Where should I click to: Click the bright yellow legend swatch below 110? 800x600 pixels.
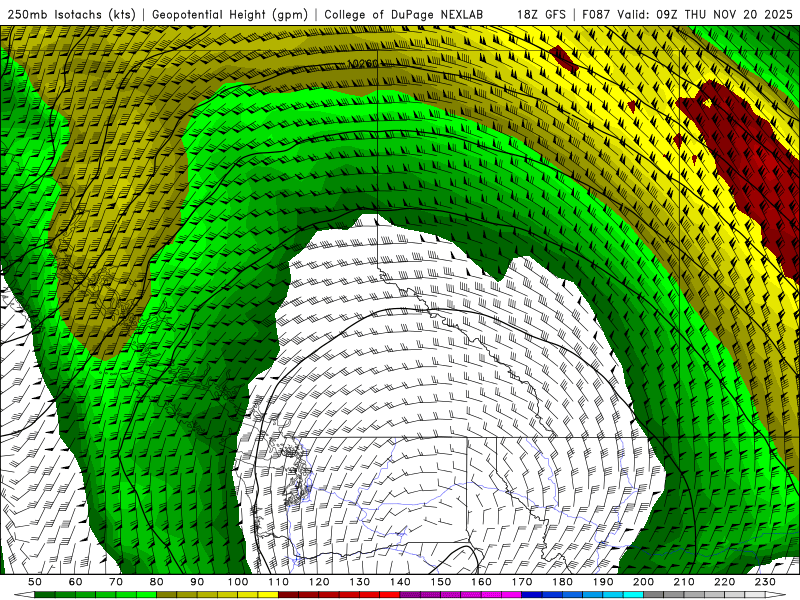coord(268,595)
